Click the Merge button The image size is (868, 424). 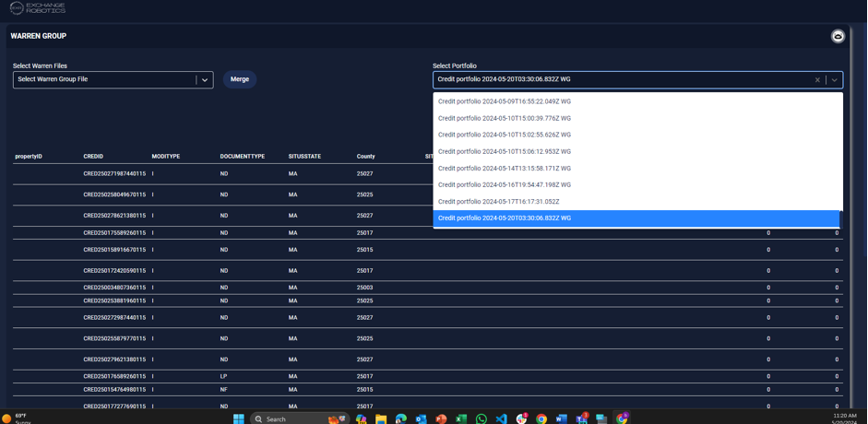(x=240, y=79)
